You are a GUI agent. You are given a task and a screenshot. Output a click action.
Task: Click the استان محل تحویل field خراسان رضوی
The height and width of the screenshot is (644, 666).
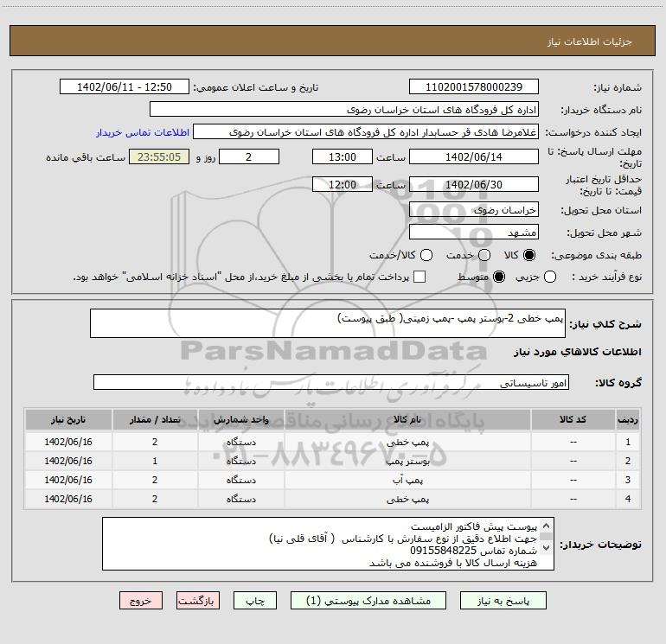pyautogui.click(x=474, y=209)
